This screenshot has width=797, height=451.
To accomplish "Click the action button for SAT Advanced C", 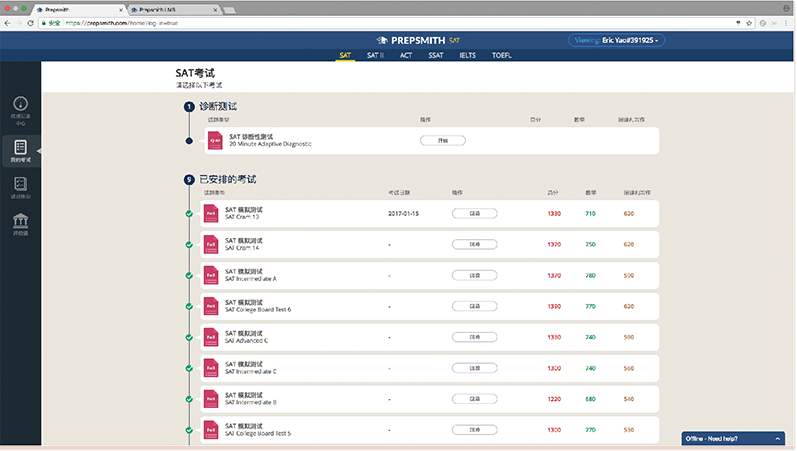I will [x=475, y=337].
